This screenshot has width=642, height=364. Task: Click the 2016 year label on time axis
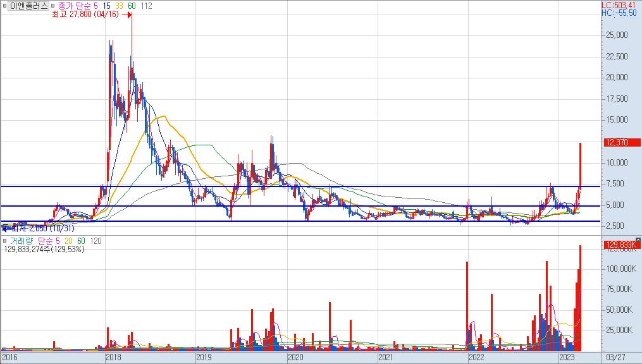(9, 357)
